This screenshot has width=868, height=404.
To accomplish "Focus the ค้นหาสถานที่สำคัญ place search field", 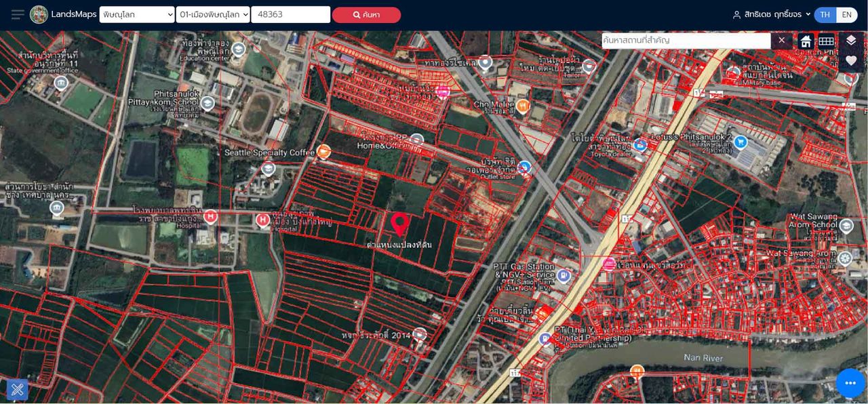I will 685,41.
